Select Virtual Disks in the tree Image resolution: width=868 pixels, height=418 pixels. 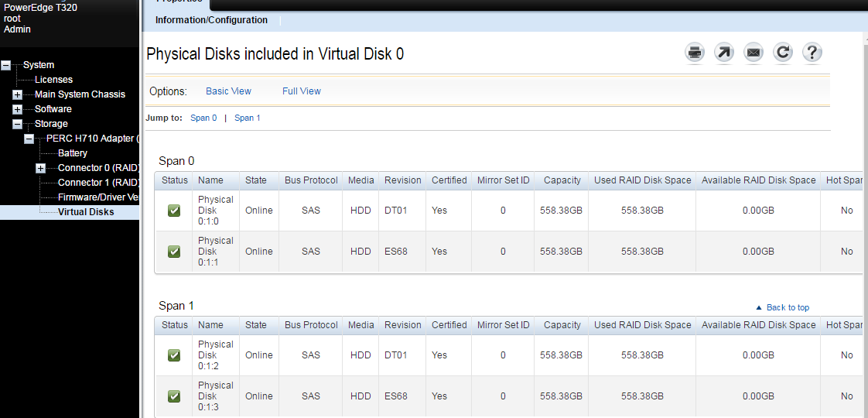tap(86, 212)
